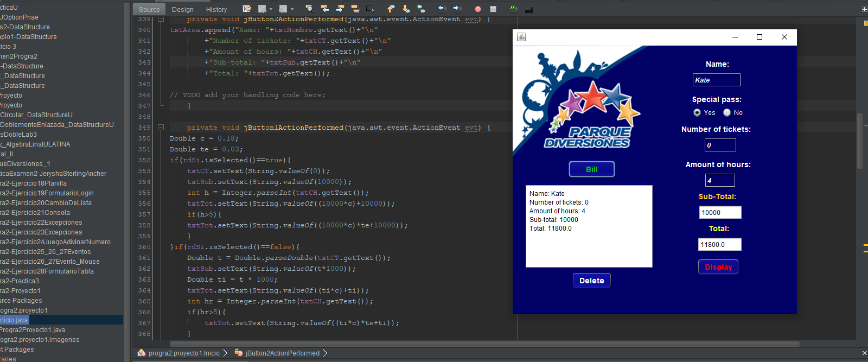Go to Find Previous Occurrence icon
868x362 pixels.
[324, 9]
